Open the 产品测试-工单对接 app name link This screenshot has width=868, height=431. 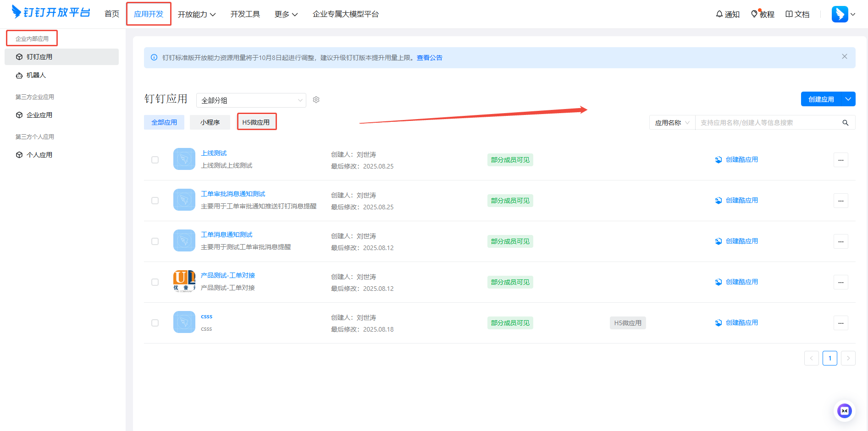pos(228,275)
